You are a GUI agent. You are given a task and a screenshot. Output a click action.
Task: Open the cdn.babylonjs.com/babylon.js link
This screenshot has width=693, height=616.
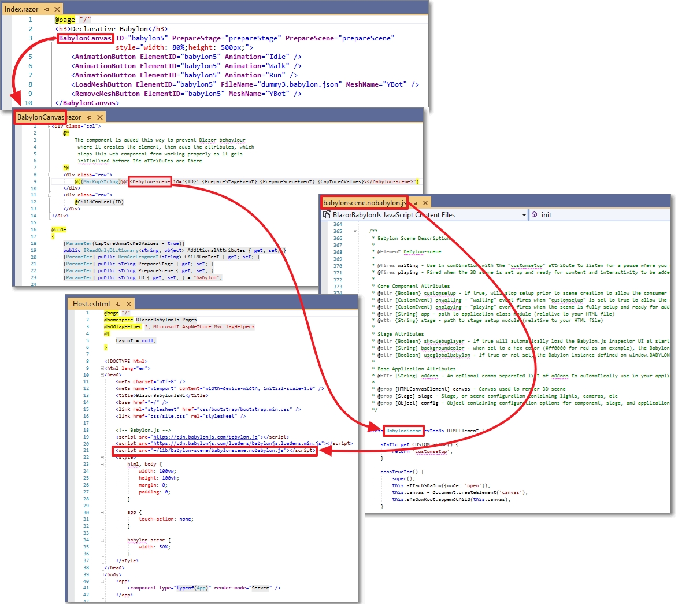[207, 437]
